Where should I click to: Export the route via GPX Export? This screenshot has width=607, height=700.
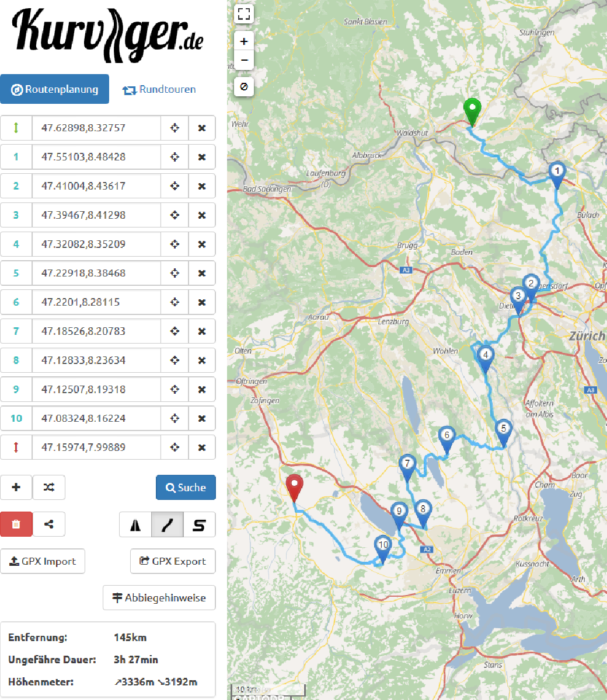click(x=173, y=561)
